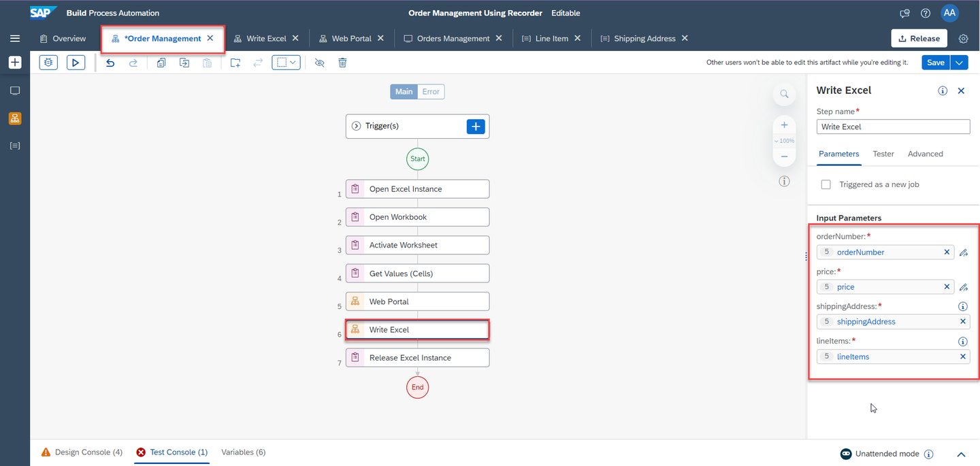Copy the selected step
Image resolution: width=980 pixels, height=466 pixels.
click(161, 63)
